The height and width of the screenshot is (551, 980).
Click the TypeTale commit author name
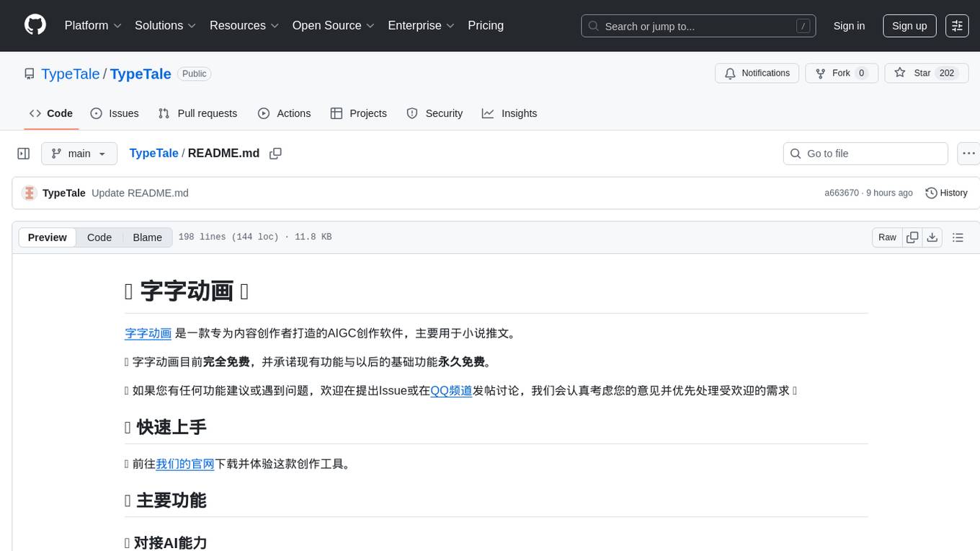[64, 193]
